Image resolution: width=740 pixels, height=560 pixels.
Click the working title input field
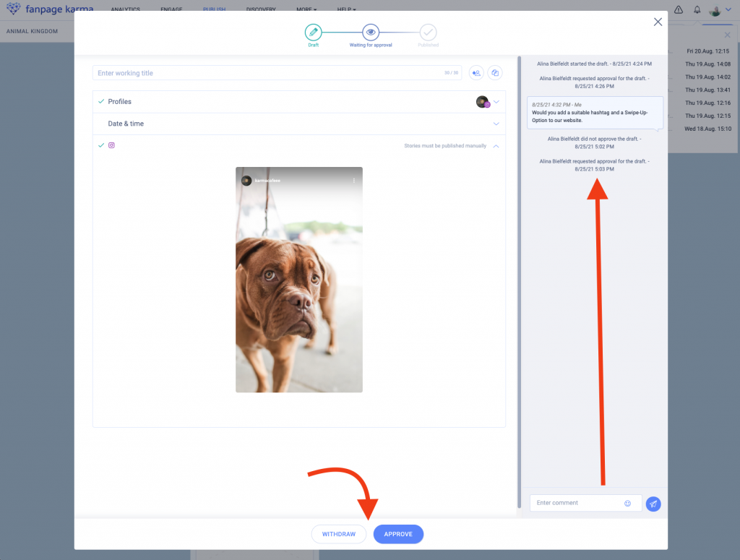point(267,73)
